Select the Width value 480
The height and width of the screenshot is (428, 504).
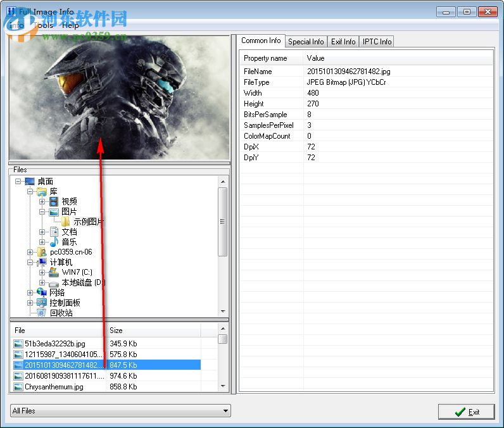tap(313, 93)
